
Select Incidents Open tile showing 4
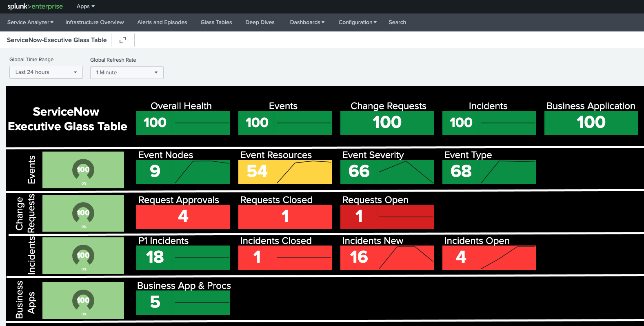tap(489, 258)
